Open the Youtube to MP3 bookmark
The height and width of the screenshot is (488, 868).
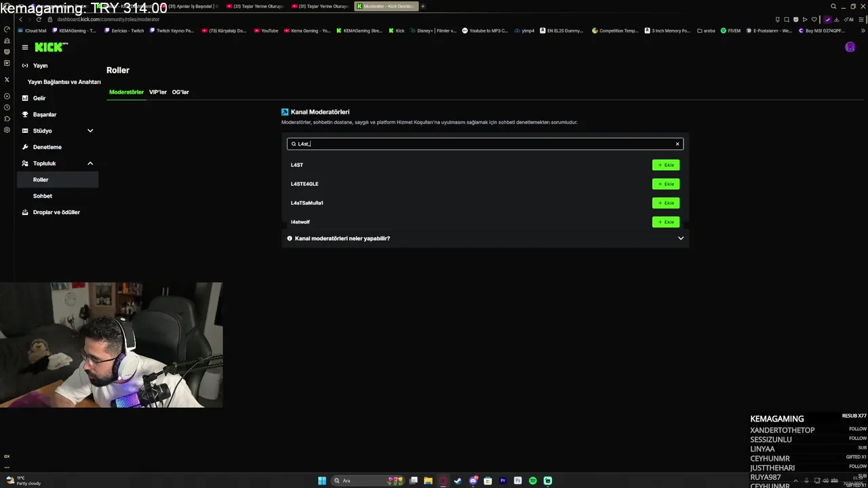[485, 30]
